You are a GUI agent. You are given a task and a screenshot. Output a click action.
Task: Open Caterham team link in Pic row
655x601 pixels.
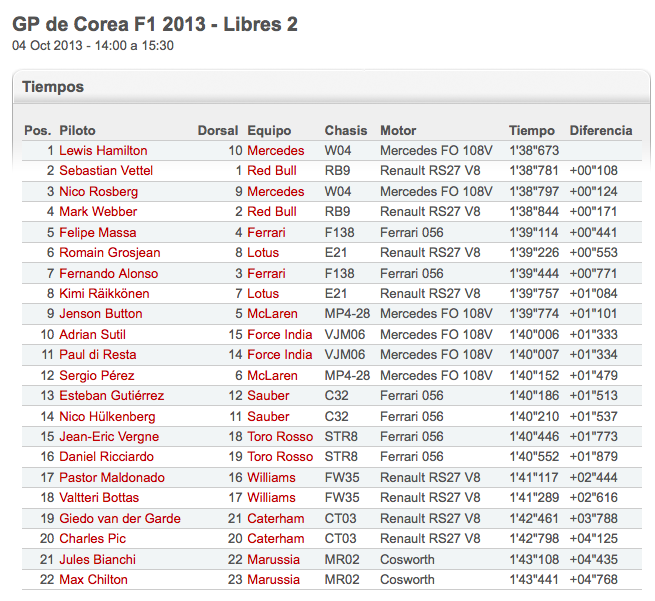[276, 538]
